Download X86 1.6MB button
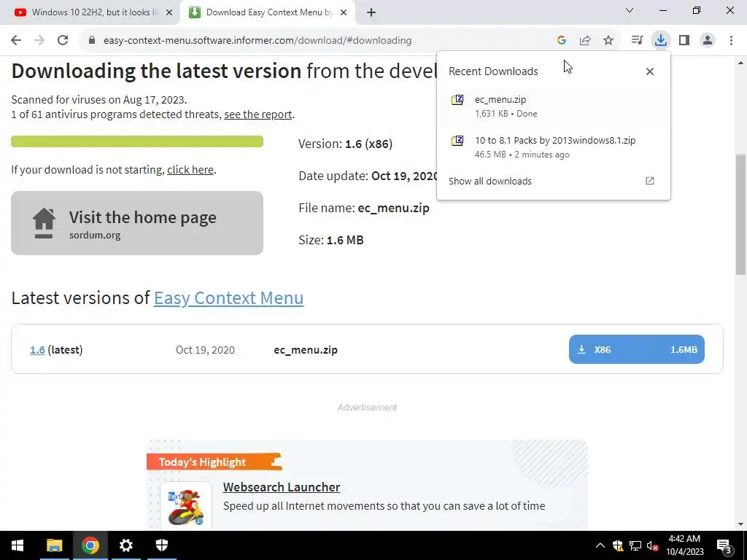The height and width of the screenshot is (560, 747). (x=636, y=349)
